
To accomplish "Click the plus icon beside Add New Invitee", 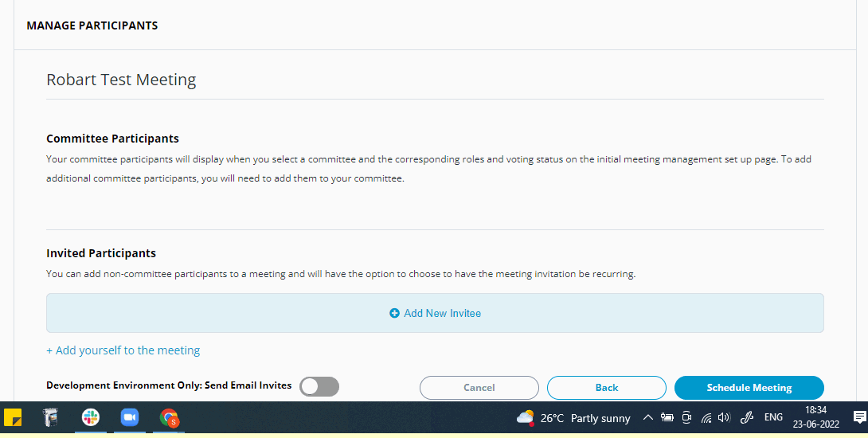I will pos(394,314).
